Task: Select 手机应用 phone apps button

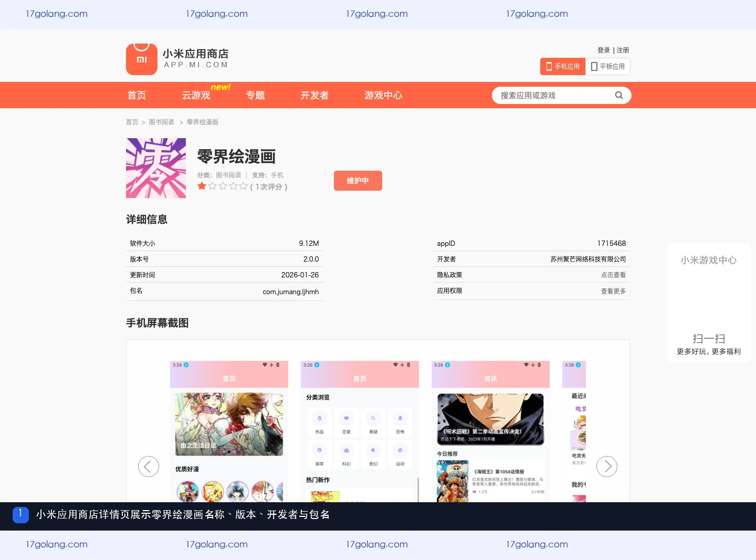Action: point(563,67)
